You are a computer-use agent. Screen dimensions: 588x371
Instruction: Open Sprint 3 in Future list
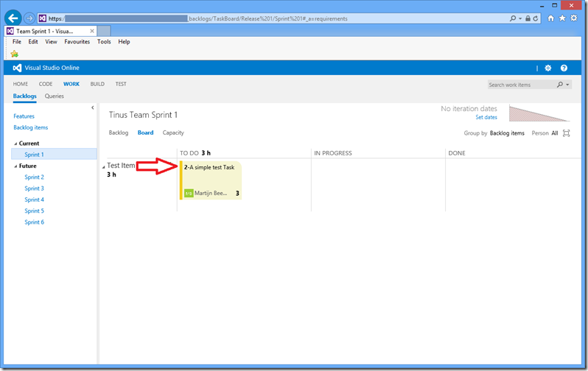tap(34, 188)
